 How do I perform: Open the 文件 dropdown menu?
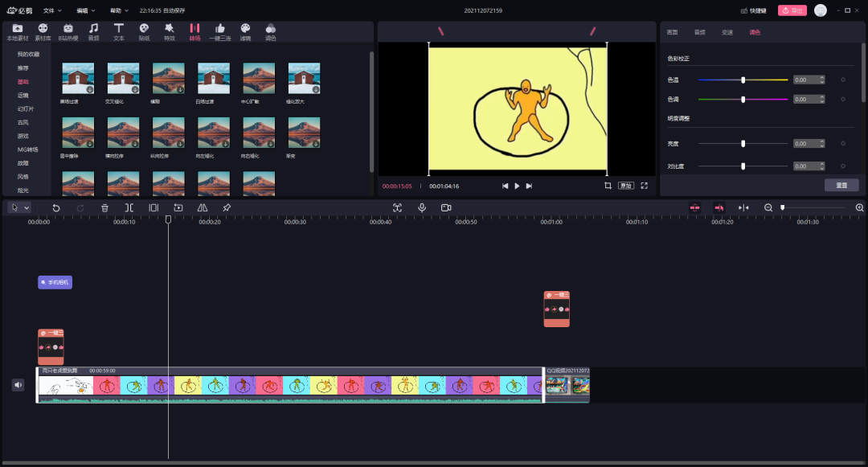(52, 10)
